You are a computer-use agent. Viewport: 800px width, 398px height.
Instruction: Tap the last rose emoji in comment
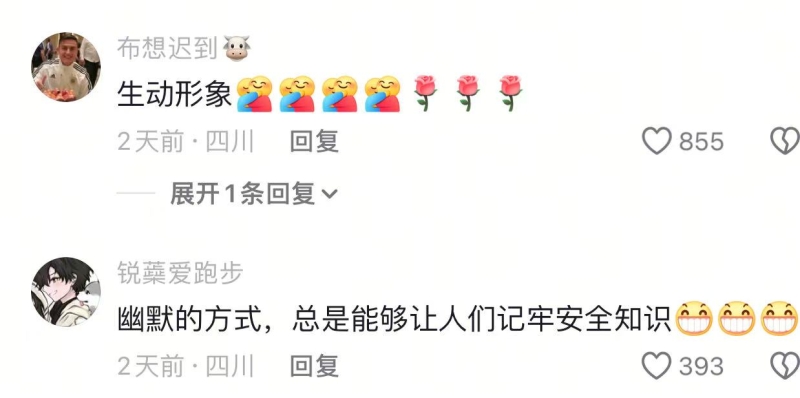pos(510,93)
